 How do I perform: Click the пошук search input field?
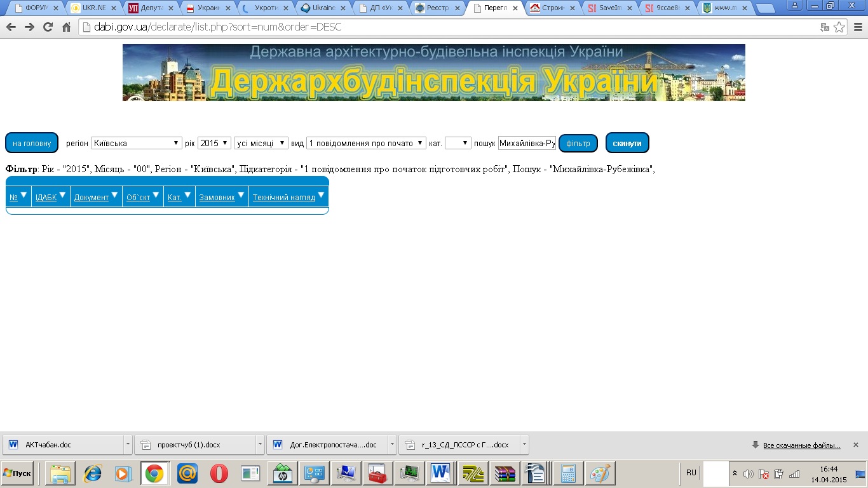click(x=527, y=143)
